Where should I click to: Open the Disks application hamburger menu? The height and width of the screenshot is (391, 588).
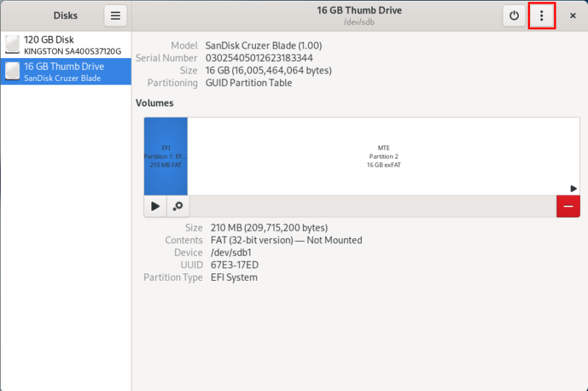tap(115, 15)
